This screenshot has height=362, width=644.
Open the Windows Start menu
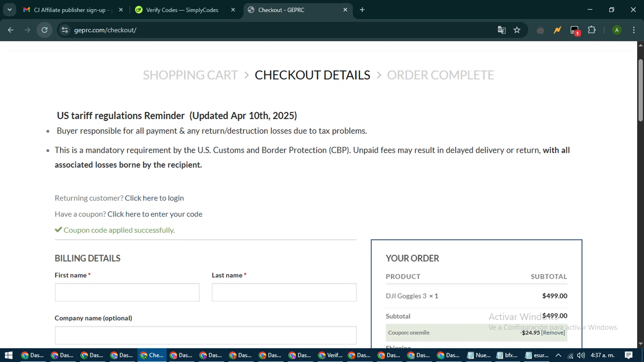pos(9,355)
